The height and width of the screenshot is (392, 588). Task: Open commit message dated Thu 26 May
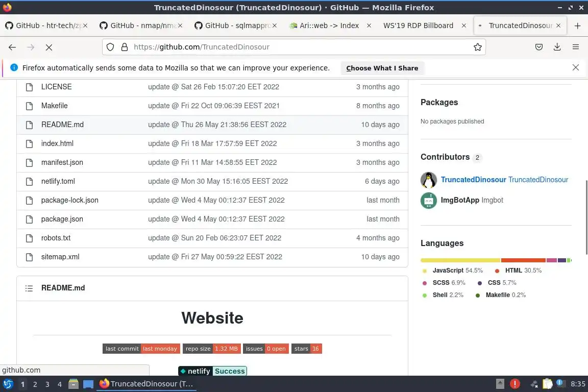[217, 125]
